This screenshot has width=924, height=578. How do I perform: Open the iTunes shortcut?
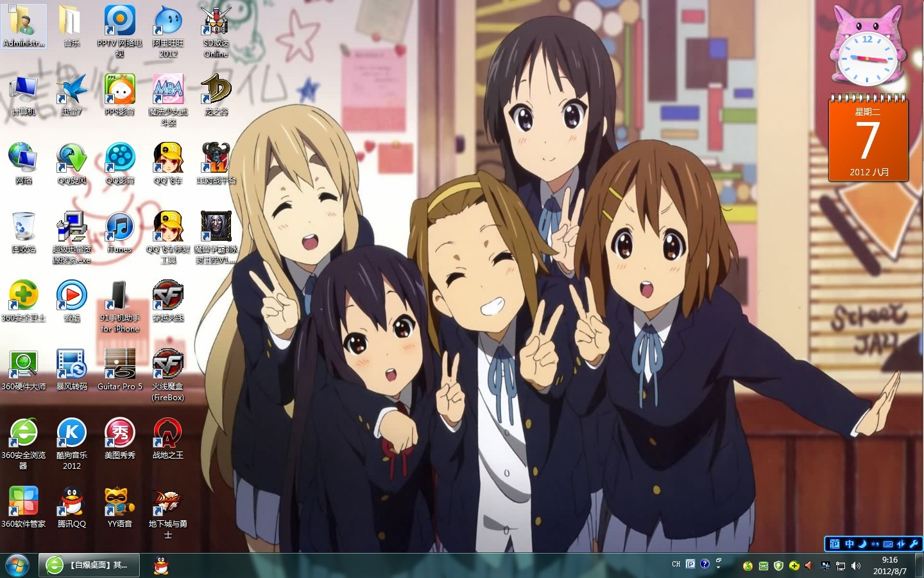(120, 232)
